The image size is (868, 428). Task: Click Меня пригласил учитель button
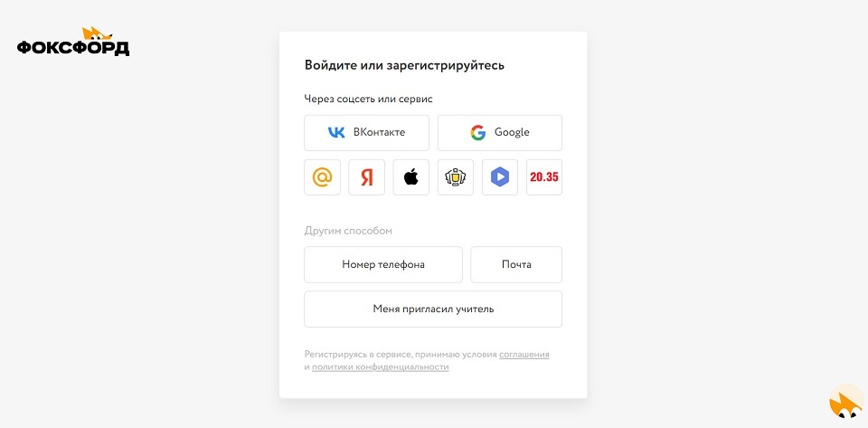[x=433, y=309]
